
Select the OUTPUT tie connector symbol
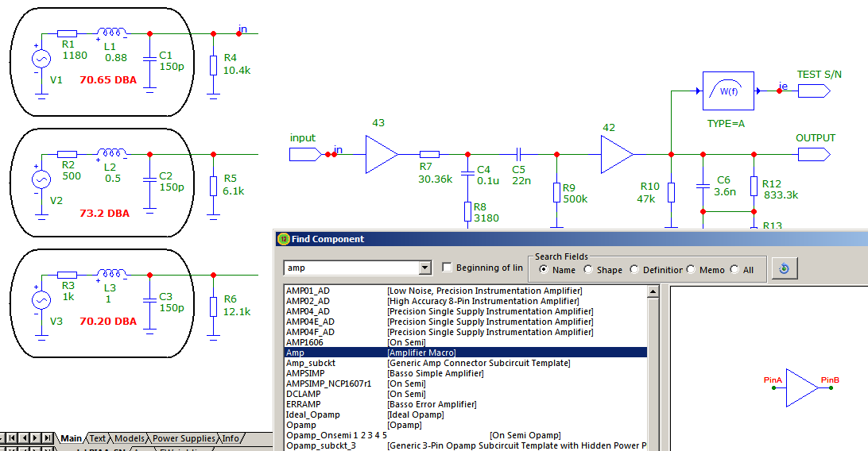(814, 155)
